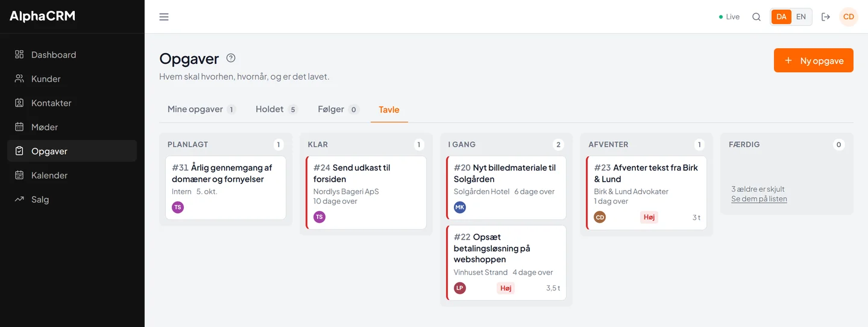
Task: Go to Møder in the sidebar
Action: (72, 127)
